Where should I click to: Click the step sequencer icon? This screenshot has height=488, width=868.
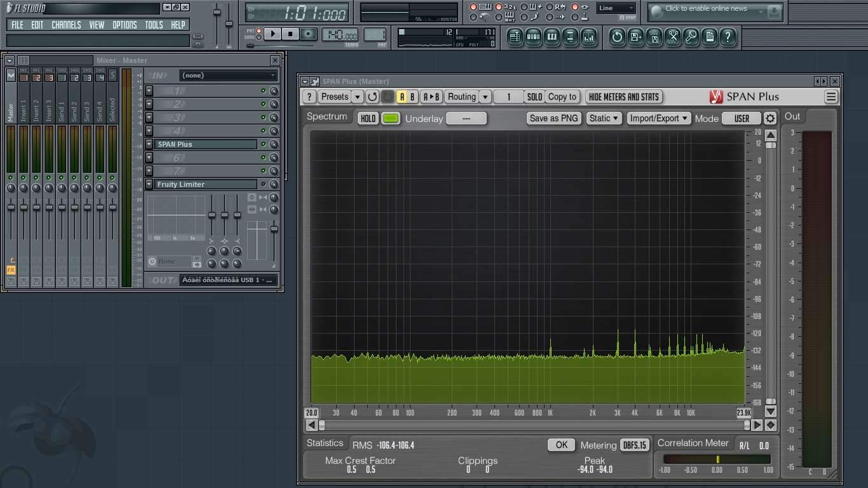[534, 37]
